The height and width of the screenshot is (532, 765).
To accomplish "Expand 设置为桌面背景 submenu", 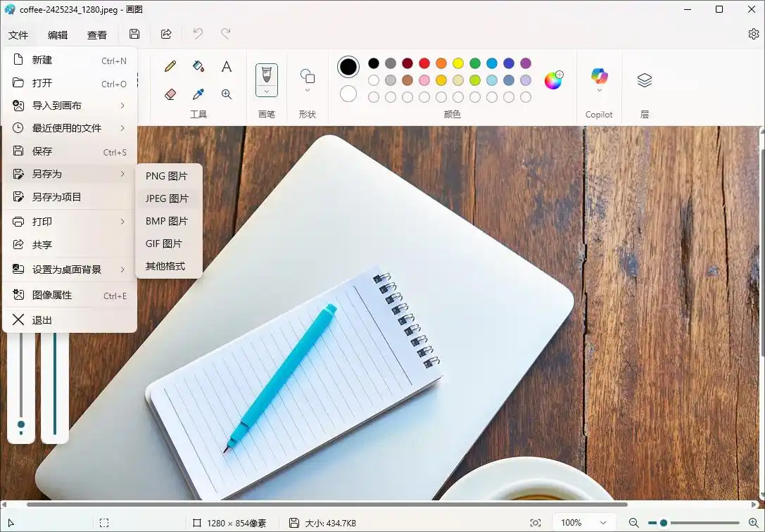I will (x=70, y=270).
